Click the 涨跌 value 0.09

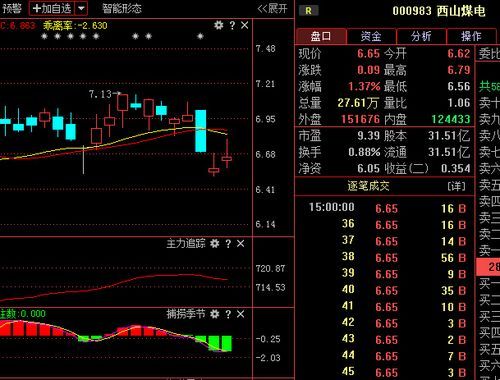pyautogui.click(x=368, y=70)
